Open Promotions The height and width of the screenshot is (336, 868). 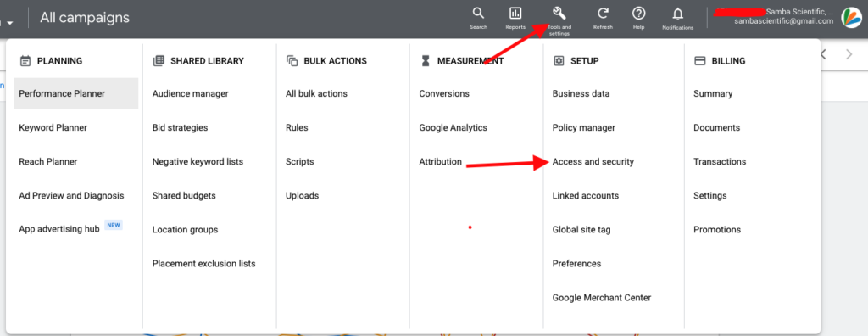pyautogui.click(x=717, y=230)
